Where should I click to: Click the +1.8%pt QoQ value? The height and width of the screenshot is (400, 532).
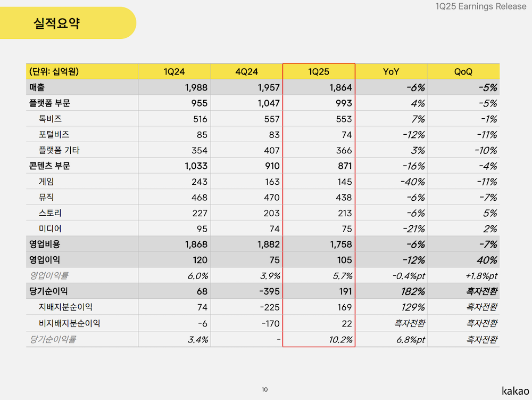(481, 276)
